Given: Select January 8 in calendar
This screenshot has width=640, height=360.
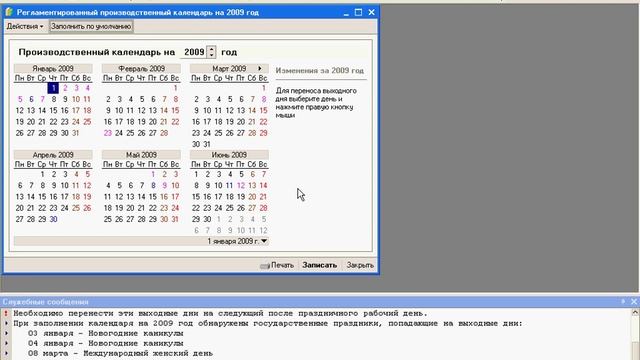Looking at the screenshot, I should [53, 99].
